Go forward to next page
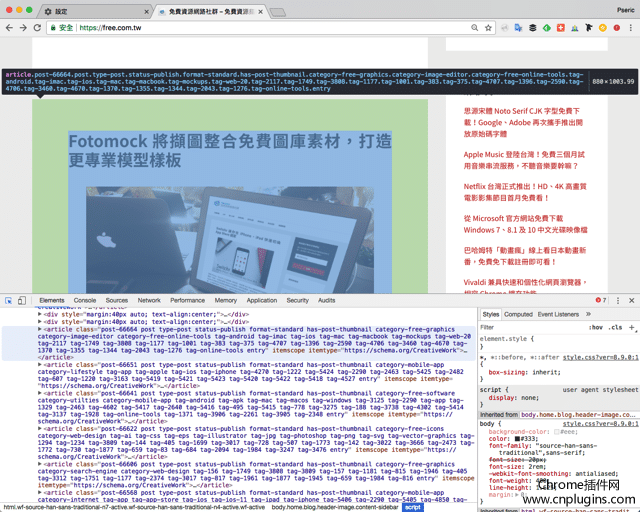Screen dimensions: 640x512 tap(23, 27)
